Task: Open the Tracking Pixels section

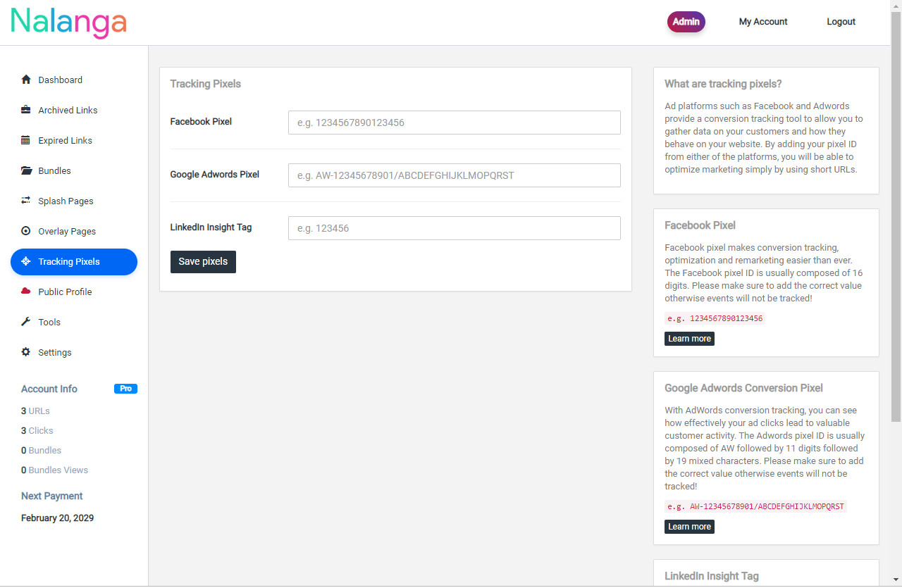Action: [x=70, y=261]
